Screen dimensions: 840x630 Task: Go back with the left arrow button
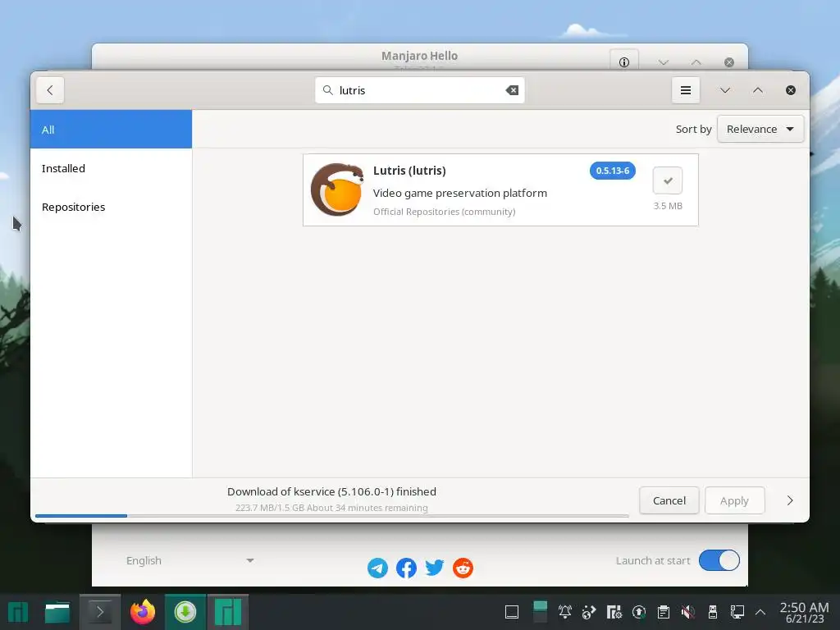(50, 90)
